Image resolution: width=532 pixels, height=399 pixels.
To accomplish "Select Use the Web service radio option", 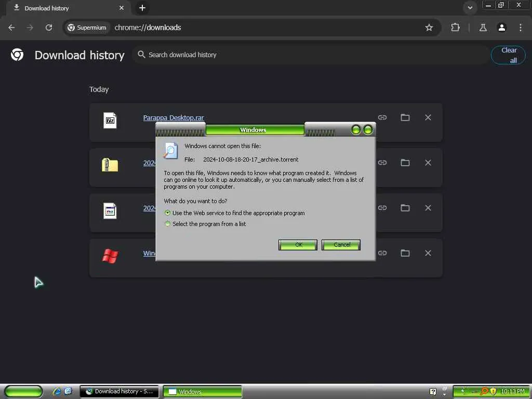I will 167,212.
